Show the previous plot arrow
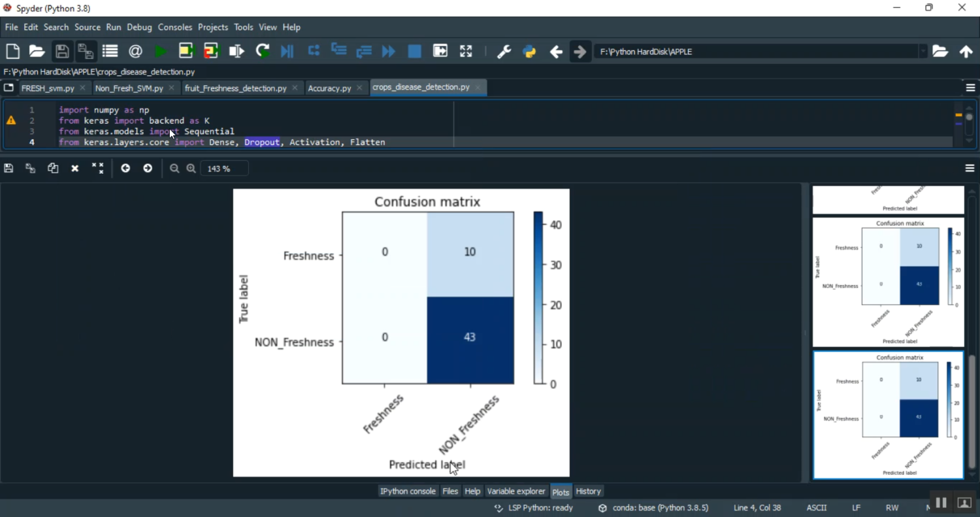Viewport: 980px width, 517px height. (x=125, y=169)
